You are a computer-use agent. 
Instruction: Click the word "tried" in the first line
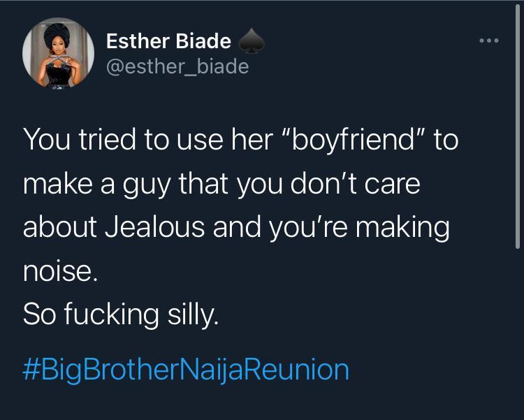click(x=108, y=140)
